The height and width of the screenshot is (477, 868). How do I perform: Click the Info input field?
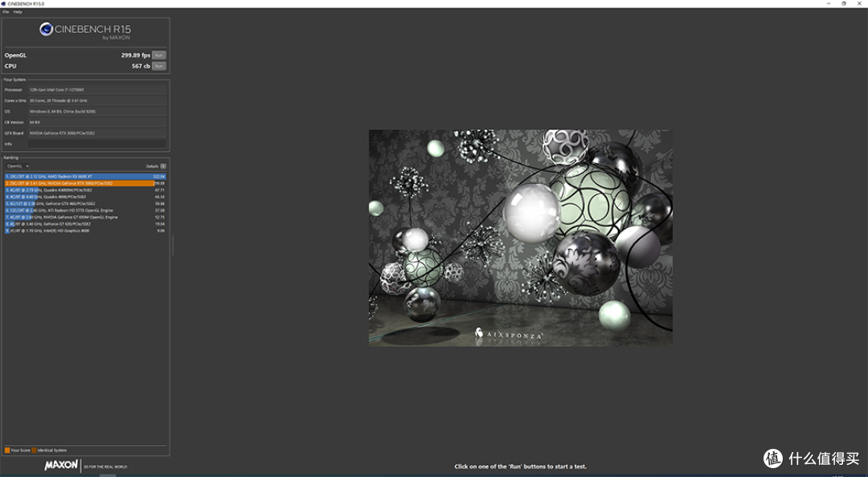pos(97,144)
